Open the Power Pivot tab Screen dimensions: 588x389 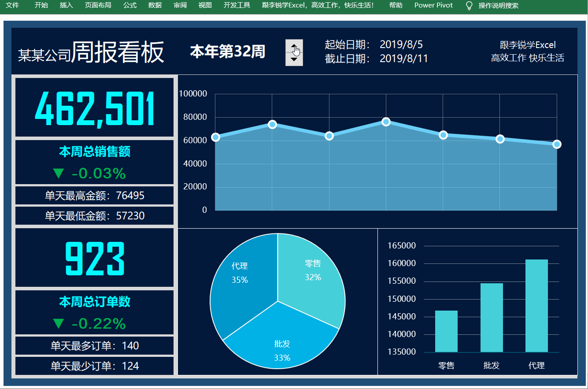pos(433,5)
